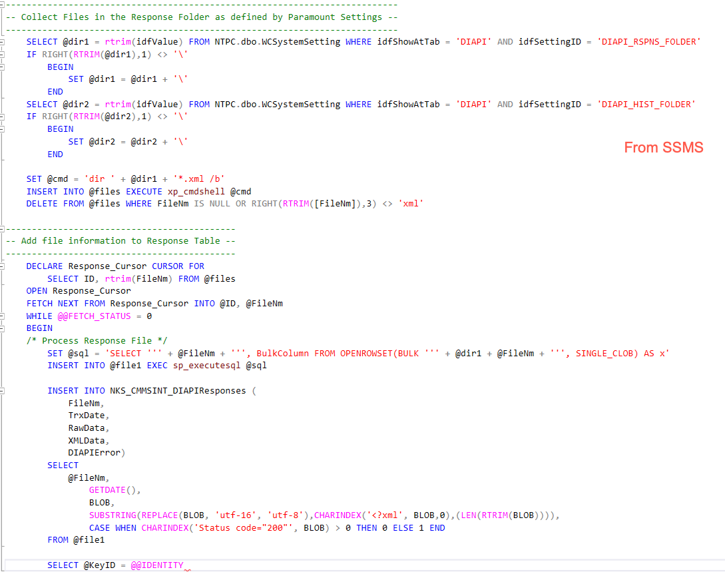Click 'SELECT ID, rtrim(FileNm) FROM @files' line

tap(142, 279)
